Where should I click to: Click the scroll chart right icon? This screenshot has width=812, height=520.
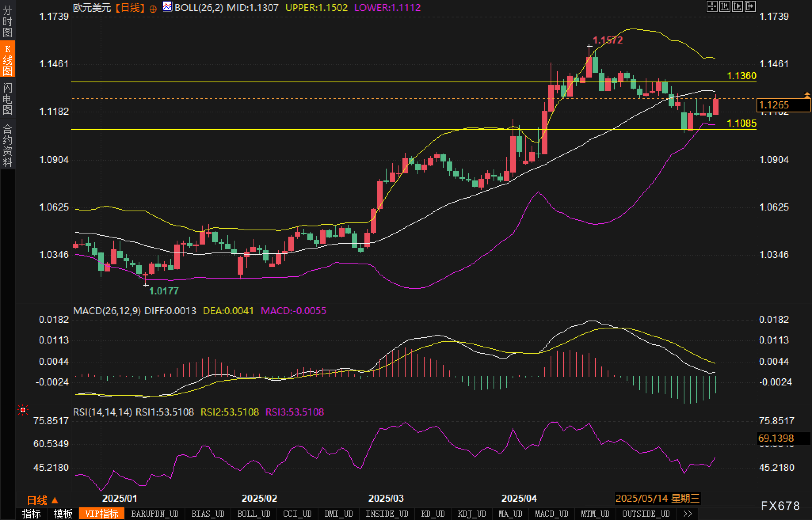750,6
